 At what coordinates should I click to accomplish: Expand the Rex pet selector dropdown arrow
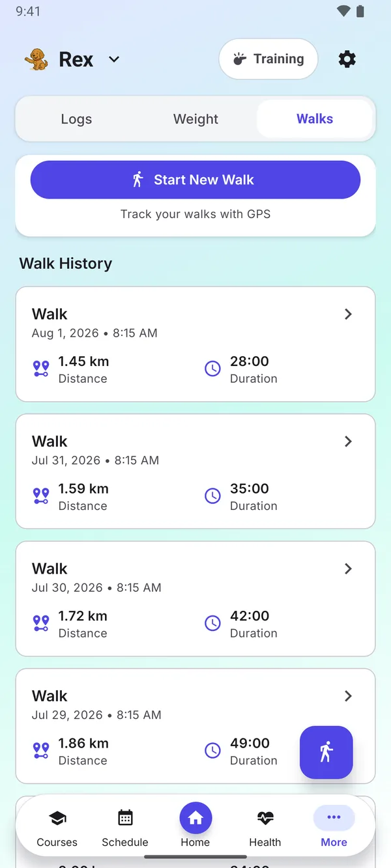pyautogui.click(x=114, y=59)
